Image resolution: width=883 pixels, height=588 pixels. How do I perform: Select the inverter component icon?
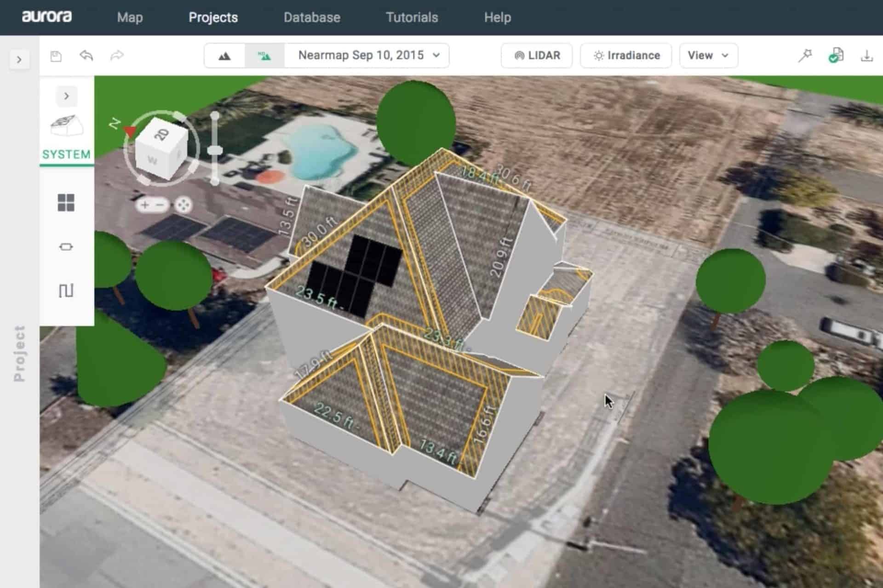[x=66, y=247]
